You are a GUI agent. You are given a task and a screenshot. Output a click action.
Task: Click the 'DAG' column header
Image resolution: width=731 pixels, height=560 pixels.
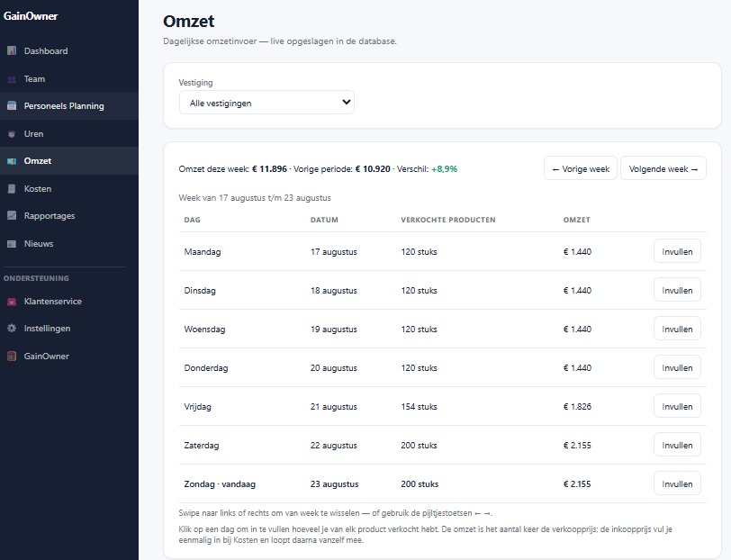[192, 220]
